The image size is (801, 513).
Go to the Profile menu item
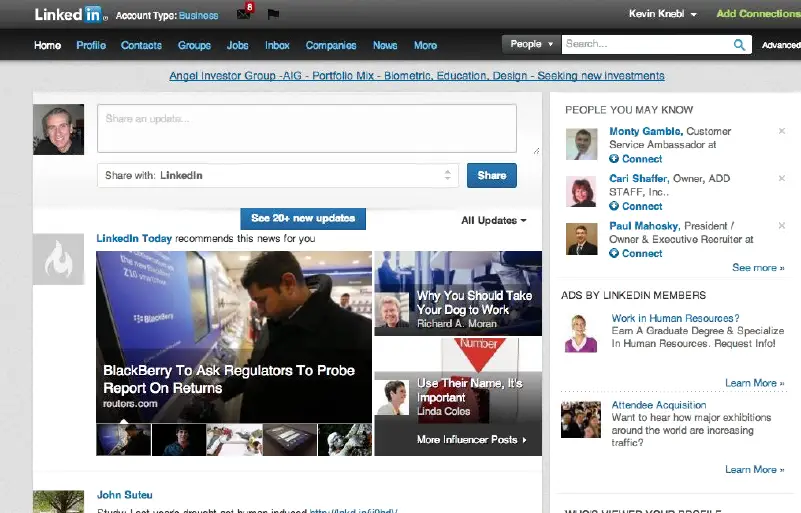[x=91, y=45]
